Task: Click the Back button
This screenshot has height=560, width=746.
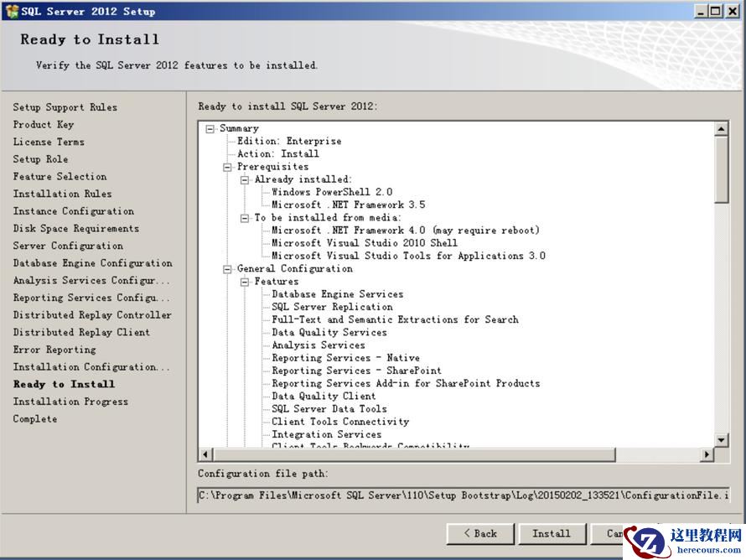Action: 480,534
